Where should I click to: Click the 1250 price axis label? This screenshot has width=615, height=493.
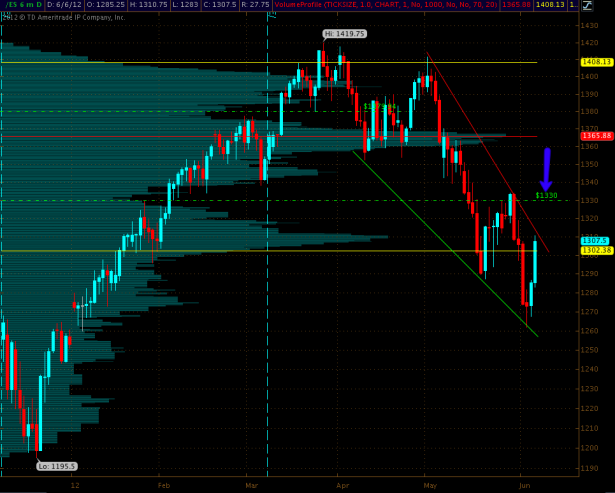tap(591, 350)
